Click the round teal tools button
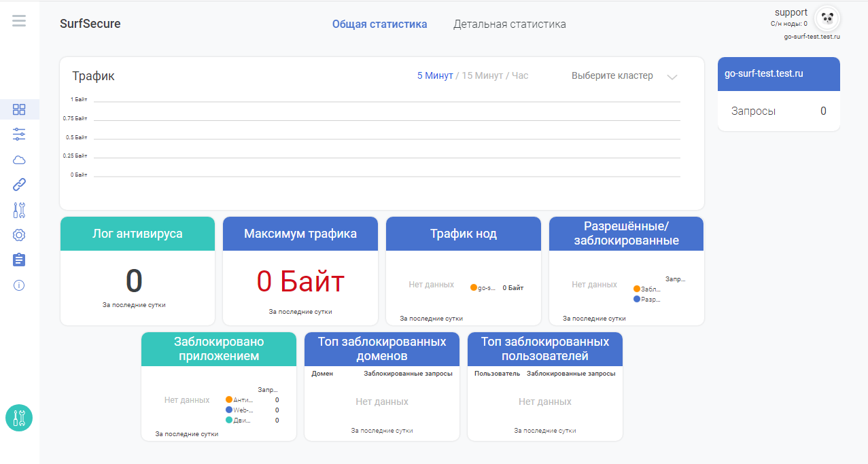Viewport: 868px width, 464px height. pos(19,417)
